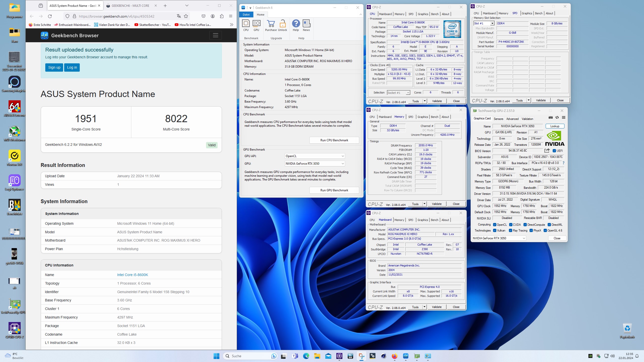
Task: Share BIOS version in GPU-Z
Action: click(x=547, y=151)
